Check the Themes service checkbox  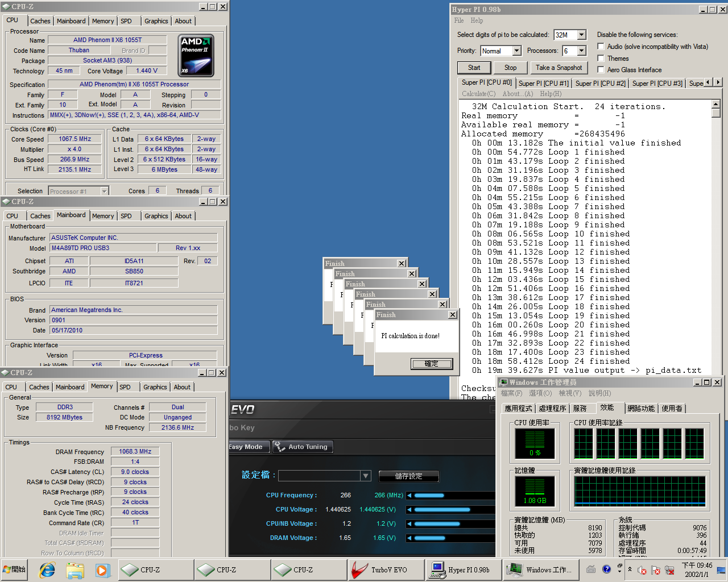click(x=601, y=58)
